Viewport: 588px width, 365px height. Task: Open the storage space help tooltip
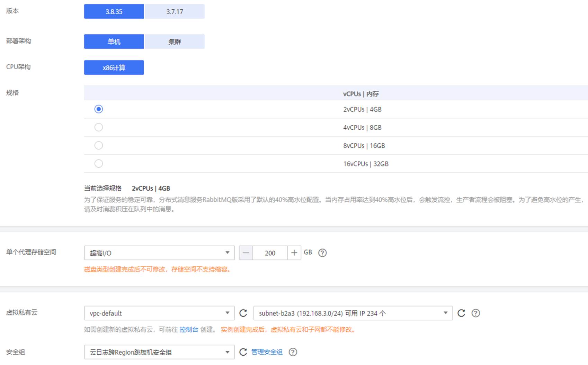coord(322,253)
